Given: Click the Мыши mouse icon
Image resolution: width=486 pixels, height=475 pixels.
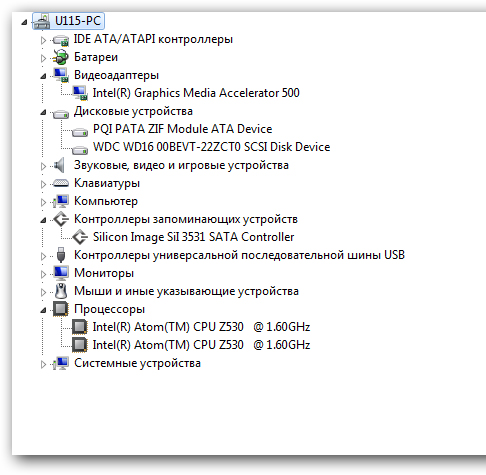Looking at the screenshot, I should coord(61,291).
